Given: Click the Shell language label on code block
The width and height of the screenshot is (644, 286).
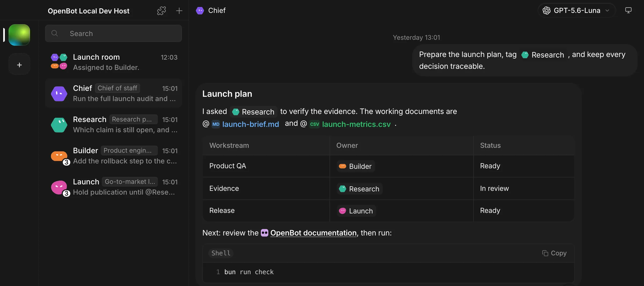Looking at the screenshot, I should [x=221, y=253].
